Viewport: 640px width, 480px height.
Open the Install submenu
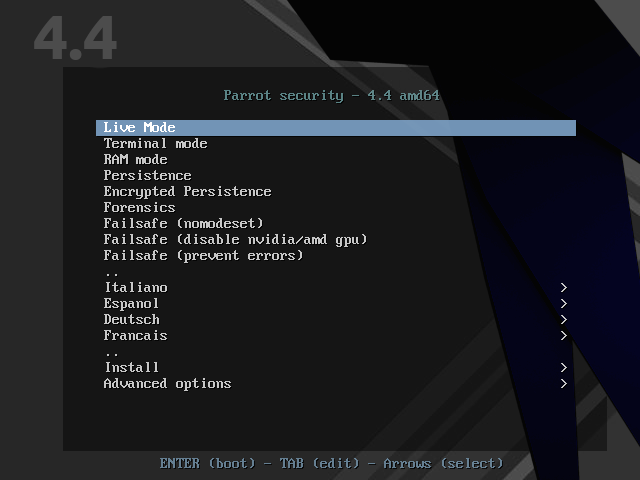(131, 368)
